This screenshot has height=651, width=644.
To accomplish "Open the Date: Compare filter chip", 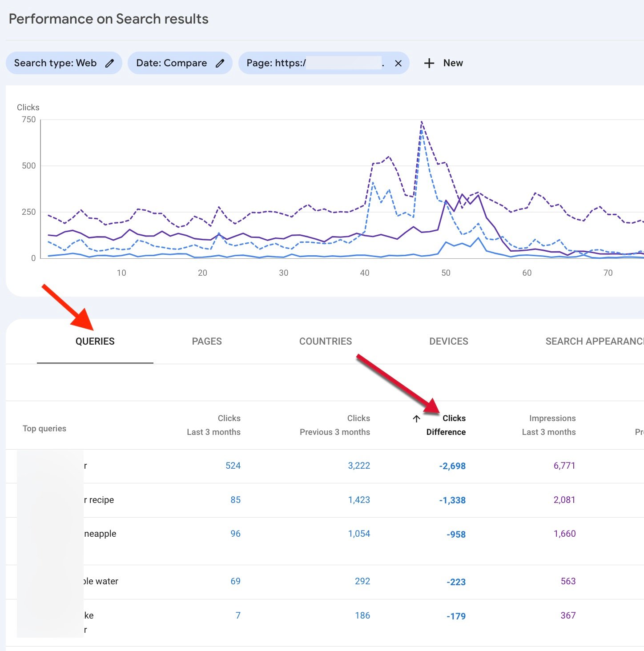I will pyautogui.click(x=172, y=63).
